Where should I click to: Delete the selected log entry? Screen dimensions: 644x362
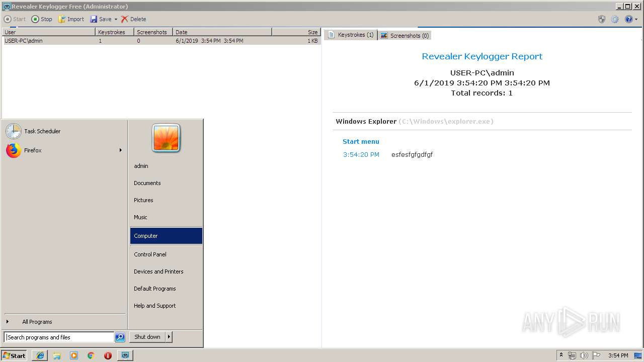pos(133,19)
